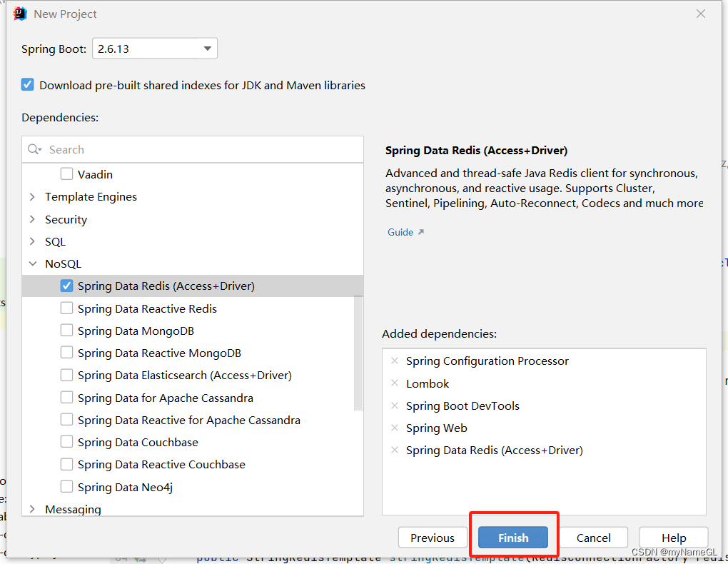Viewport: 728px width, 564px height.
Task: Remove Spring Configuration Processor from added dependencies
Action: pos(395,361)
